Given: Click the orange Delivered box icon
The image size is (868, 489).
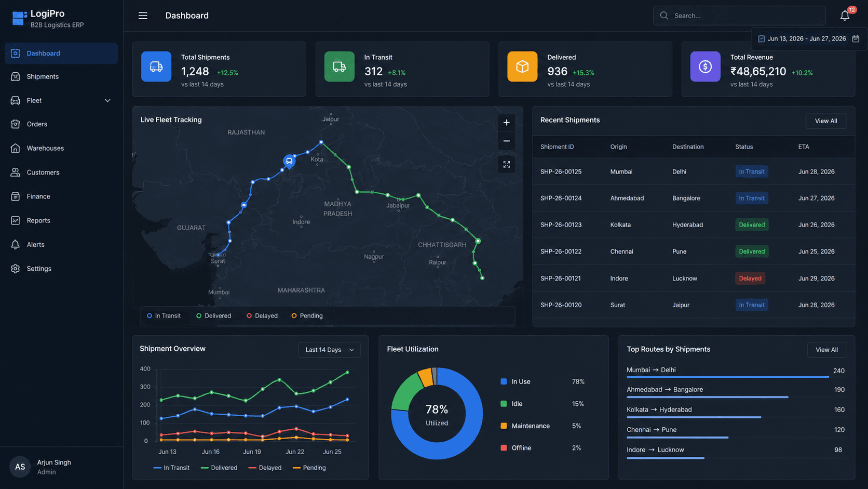Looking at the screenshot, I should pos(522,67).
